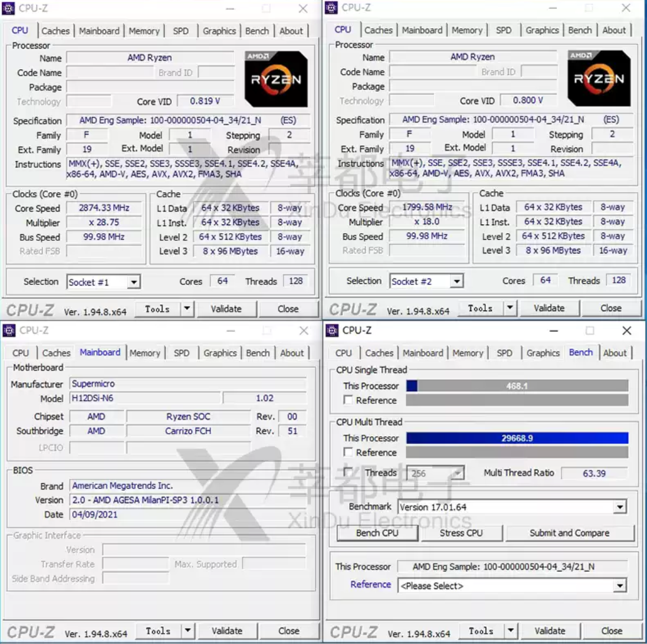Viewport: 647px width, 644px height.
Task: Open the Benchmark version 17.01.64 dropdown
Action: 619,507
